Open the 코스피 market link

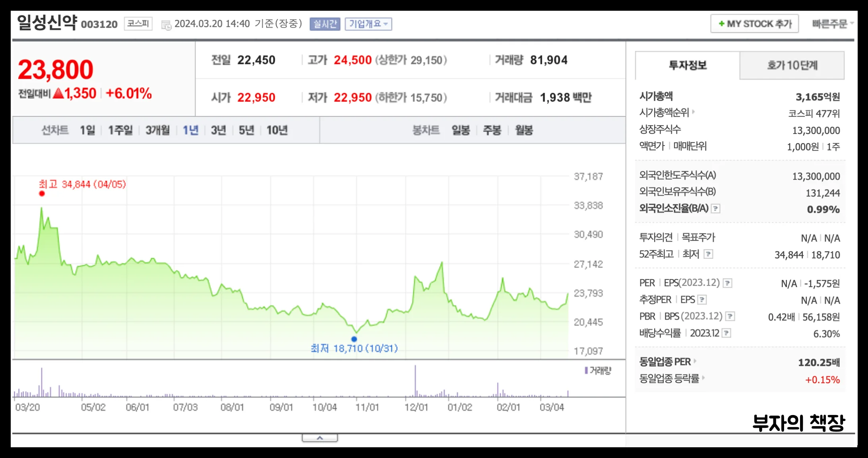pyautogui.click(x=138, y=23)
